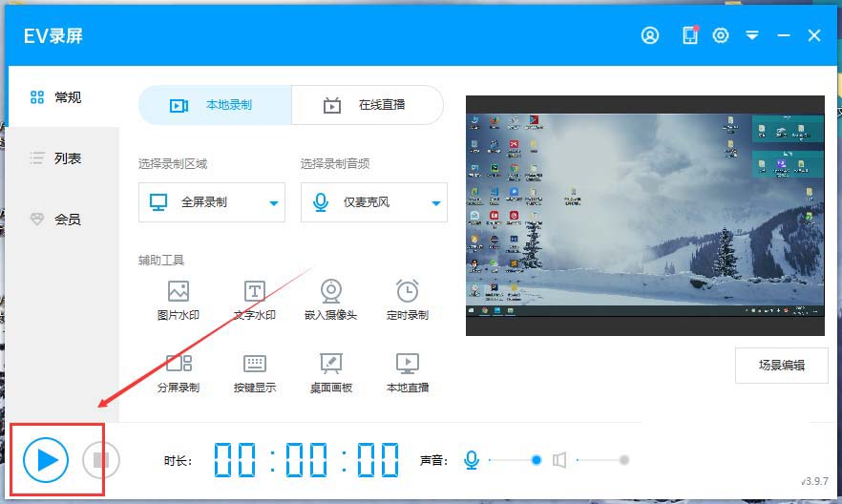
Task: Open settings gear icon
Action: [721, 35]
